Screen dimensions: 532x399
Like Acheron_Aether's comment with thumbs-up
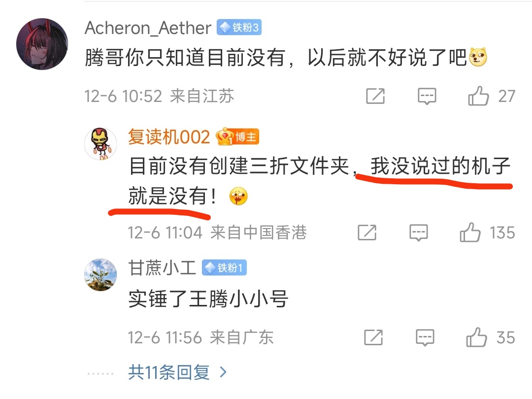pyautogui.click(x=478, y=96)
